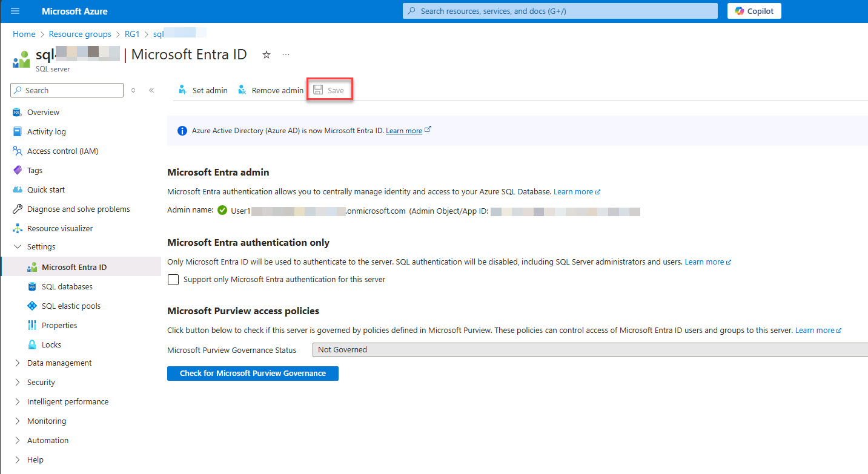Click Learn more link in info banner

tap(403, 131)
